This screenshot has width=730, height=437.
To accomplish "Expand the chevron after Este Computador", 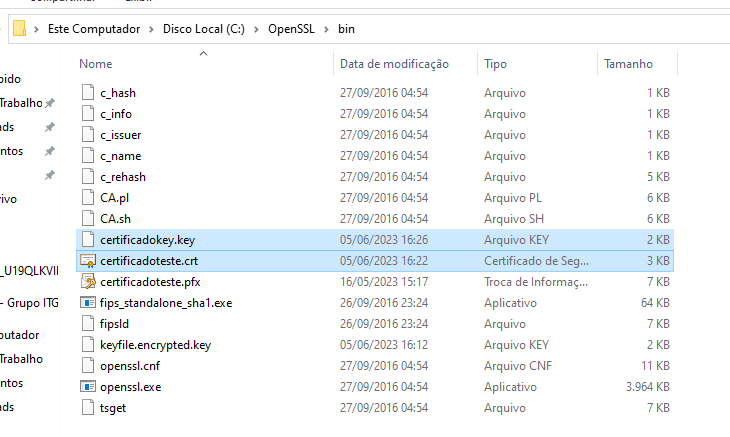I will click(151, 29).
